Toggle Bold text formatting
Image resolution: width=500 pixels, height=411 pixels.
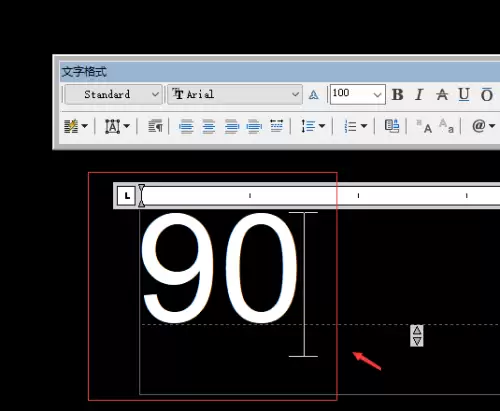(x=397, y=95)
